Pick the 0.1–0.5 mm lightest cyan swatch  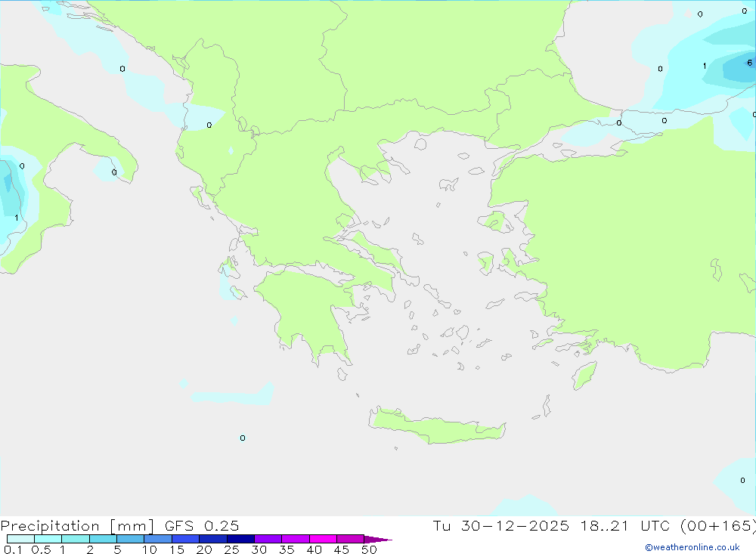pyautogui.click(x=20, y=539)
